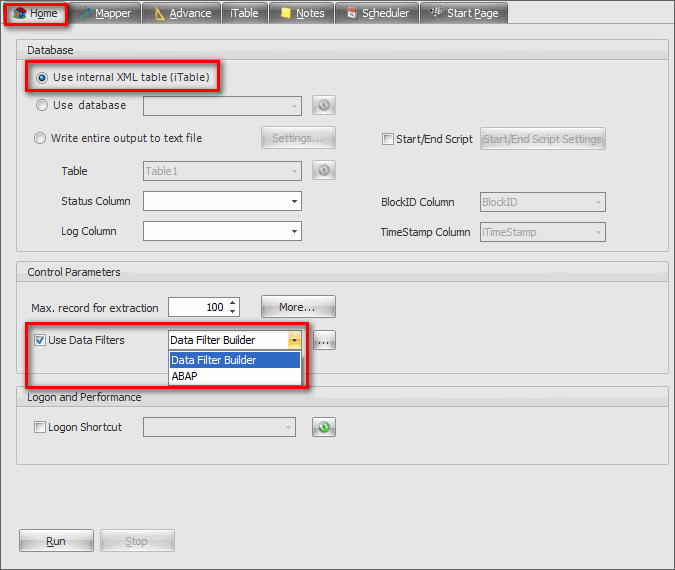This screenshot has width=675, height=570.
Task: Enable the Logon Shortcut checkbox
Action: (x=40, y=427)
